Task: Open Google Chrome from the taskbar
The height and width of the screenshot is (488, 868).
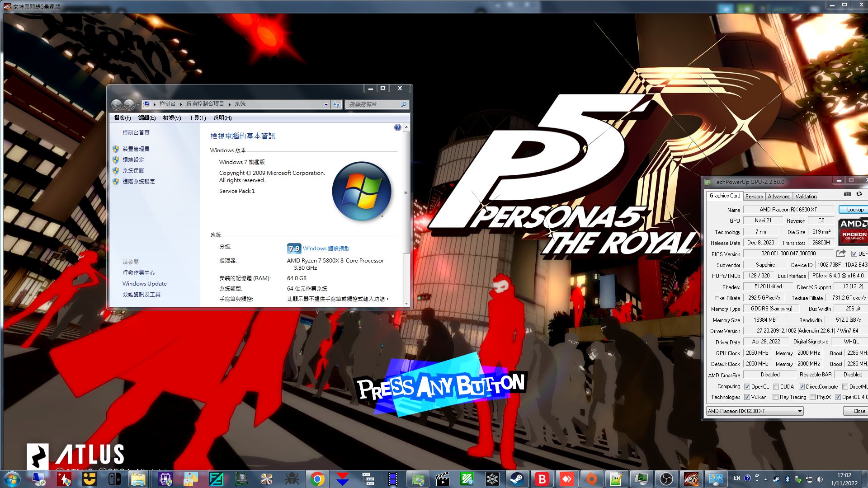Action: point(317,479)
